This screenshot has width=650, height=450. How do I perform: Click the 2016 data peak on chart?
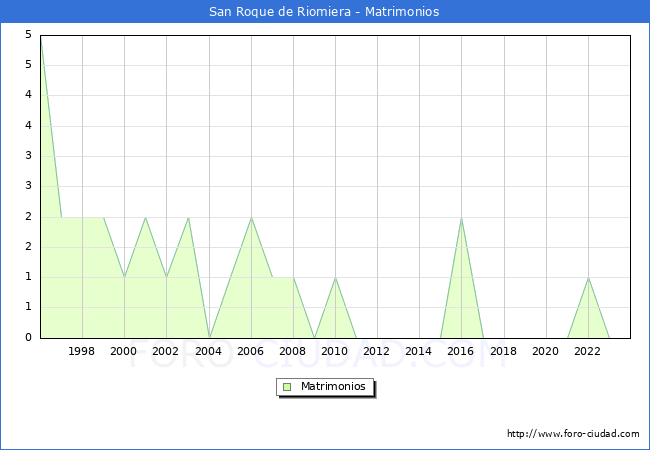point(461,218)
